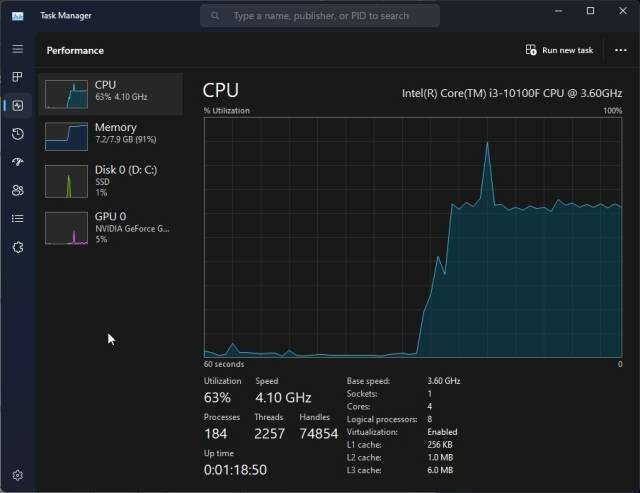Viewport: 640px width, 493px height.
Task: Click the Run new task button
Action: (x=559, y=50)
